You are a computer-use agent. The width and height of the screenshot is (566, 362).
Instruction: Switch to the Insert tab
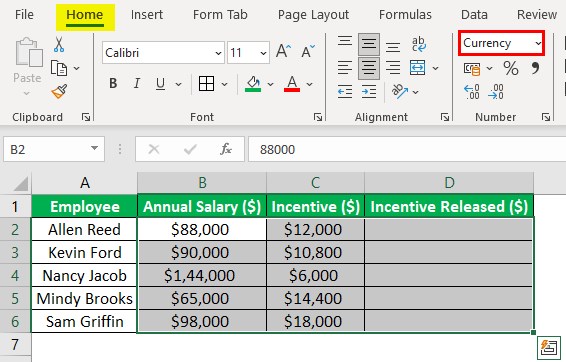point(147,14)
